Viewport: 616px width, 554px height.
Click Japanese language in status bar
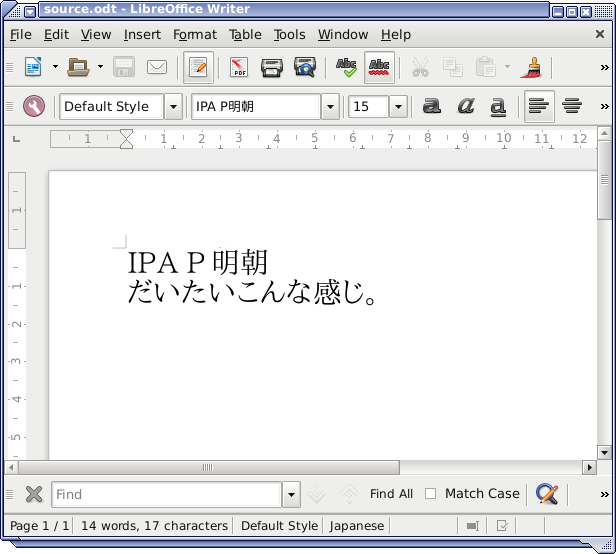point(357,526)
